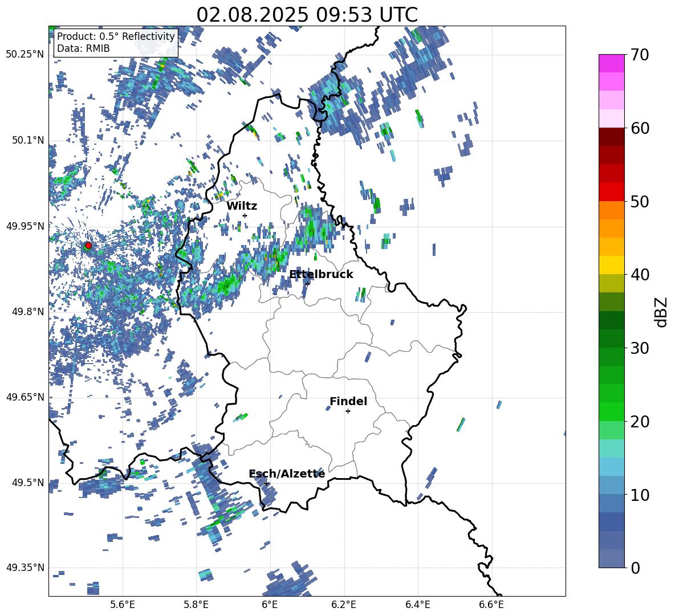The image size is (675, 616).
Task: Click the 5.6°E longitude label
Action: (123, 605)
